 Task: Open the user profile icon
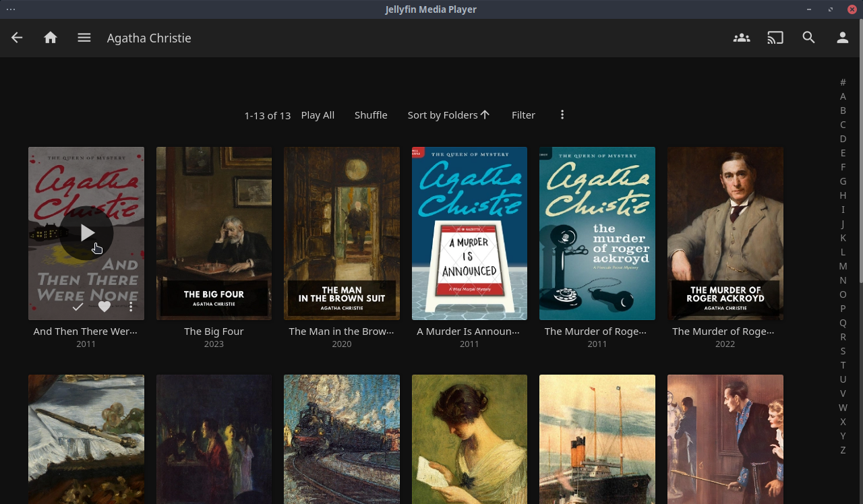coord(843,38)
